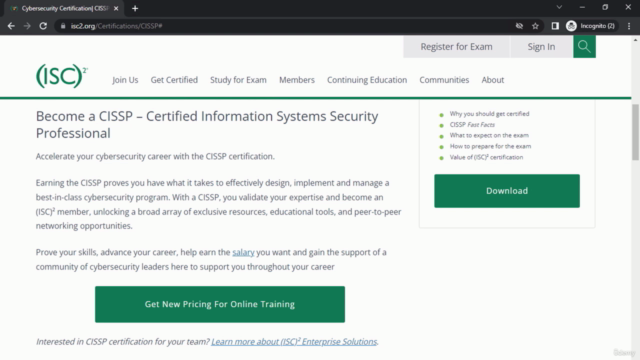Open the Chrome three-dot menu
The image size is (640, 360).
629,26
